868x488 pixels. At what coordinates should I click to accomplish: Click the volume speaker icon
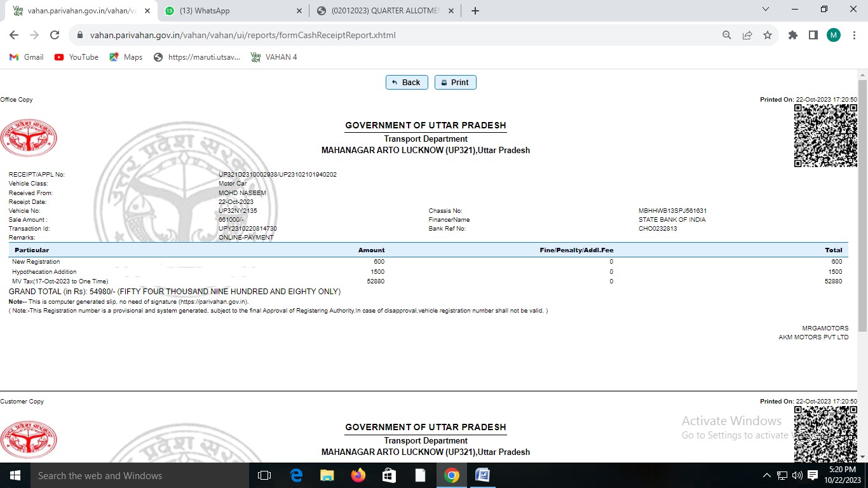point(797,475)
